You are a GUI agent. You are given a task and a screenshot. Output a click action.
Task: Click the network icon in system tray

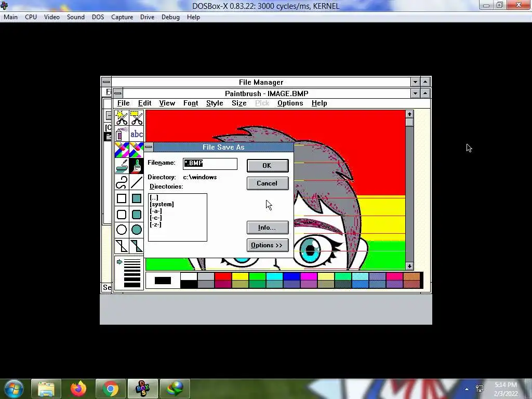coord(480,389)
